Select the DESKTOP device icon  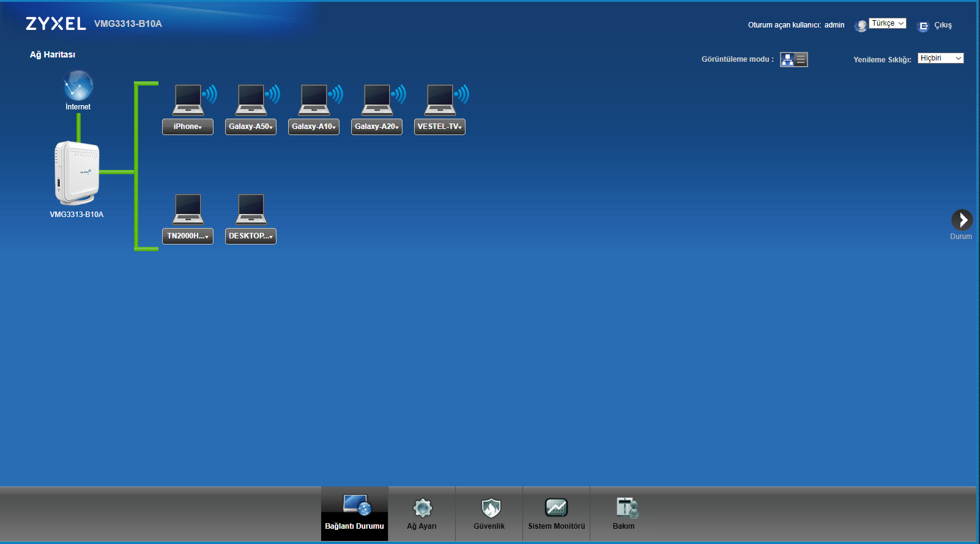251,210
